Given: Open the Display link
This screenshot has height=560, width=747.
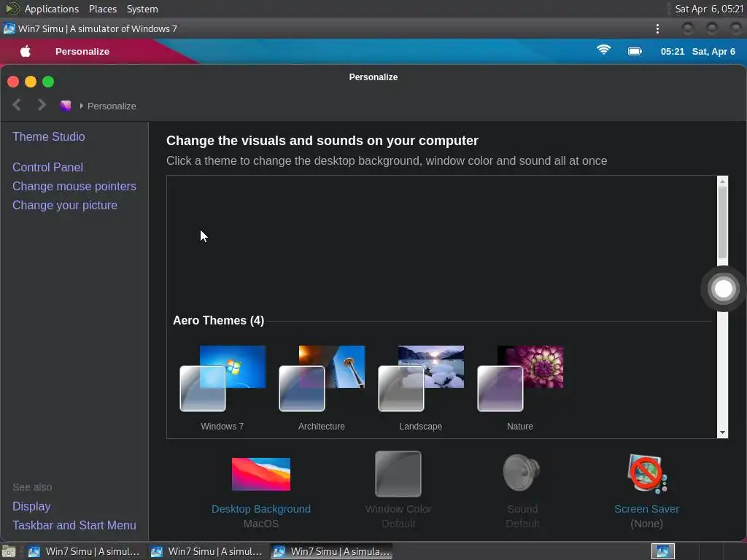Looking at the screenshot, I should point(31,506).
